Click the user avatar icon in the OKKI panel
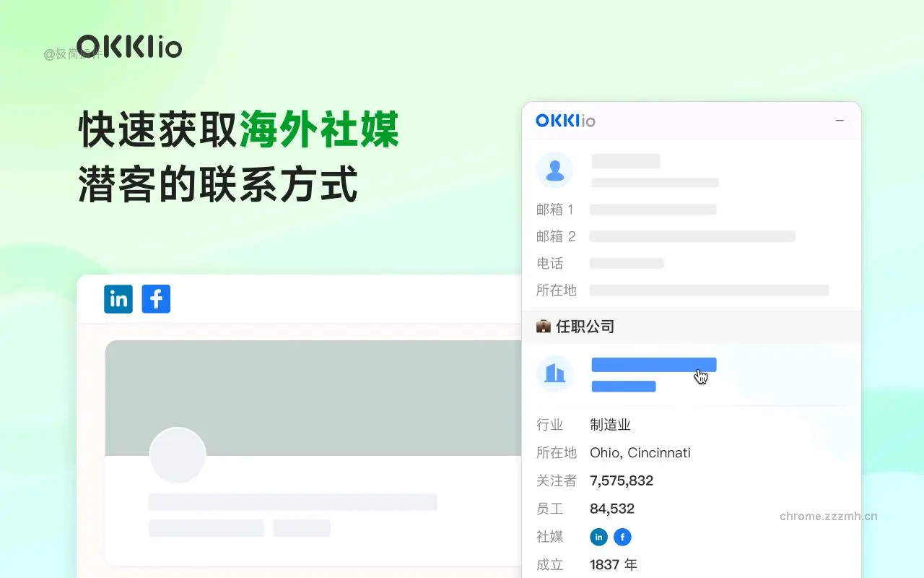The width and height of the screenshot is (924, 578). tap(554, 170)
